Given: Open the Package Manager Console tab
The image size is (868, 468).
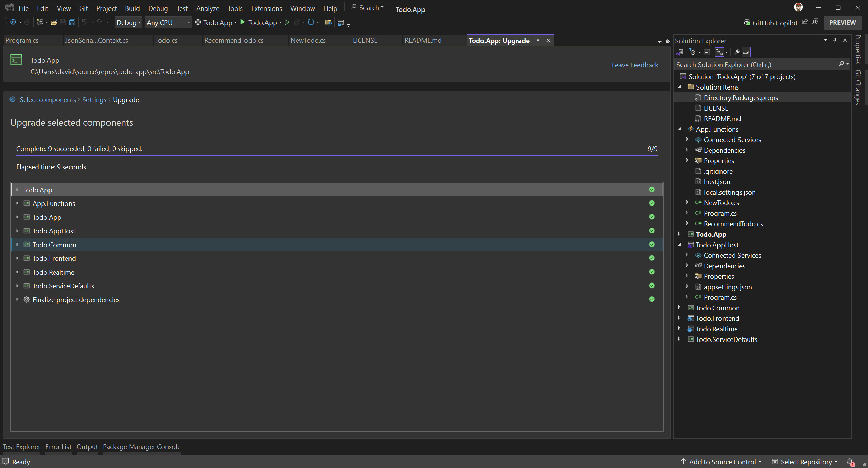Looking at the screenshot, I should (142, 447).
